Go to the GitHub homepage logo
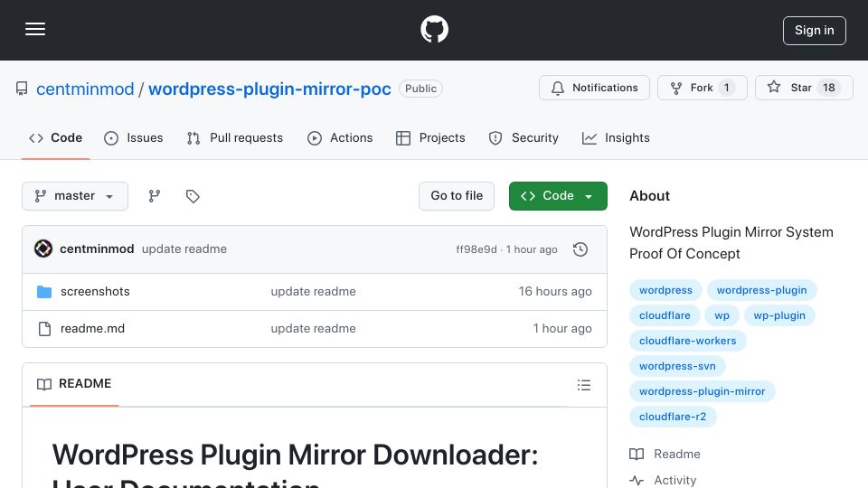The image size is (868, 488). click(434, 29)
